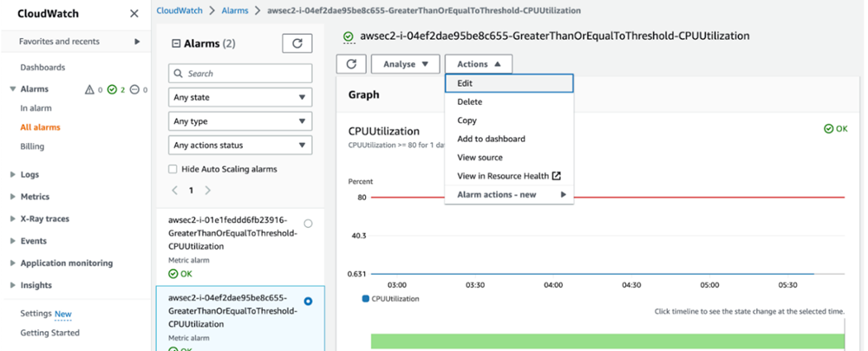The width and height of the screenshot is (868, 351).
Task: Choose View in Resource Health
Action: 509,176
